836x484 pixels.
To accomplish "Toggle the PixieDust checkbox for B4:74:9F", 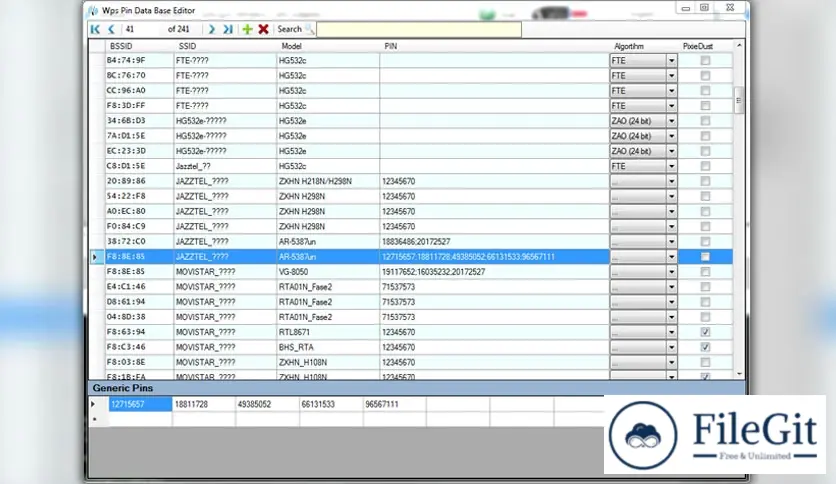I will [x=705, y=60].
